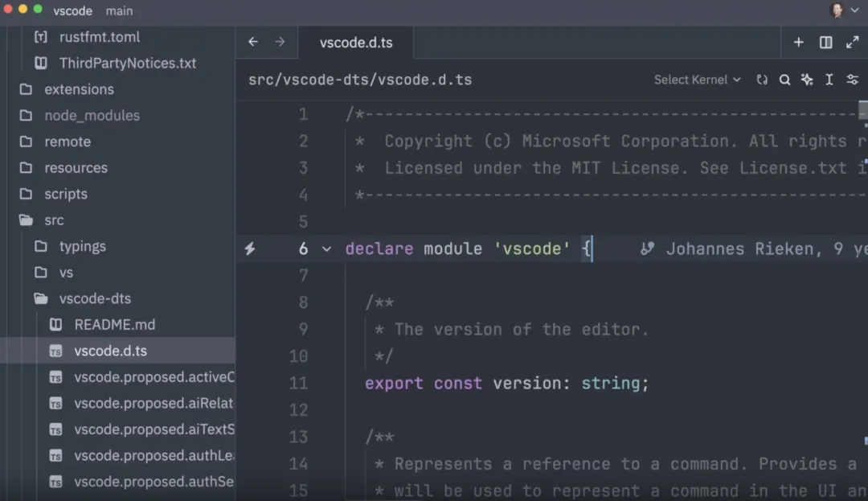Click the editor scrollbar thumb
The height and width of the screenshot is (501, 868).
coord(863,110)
